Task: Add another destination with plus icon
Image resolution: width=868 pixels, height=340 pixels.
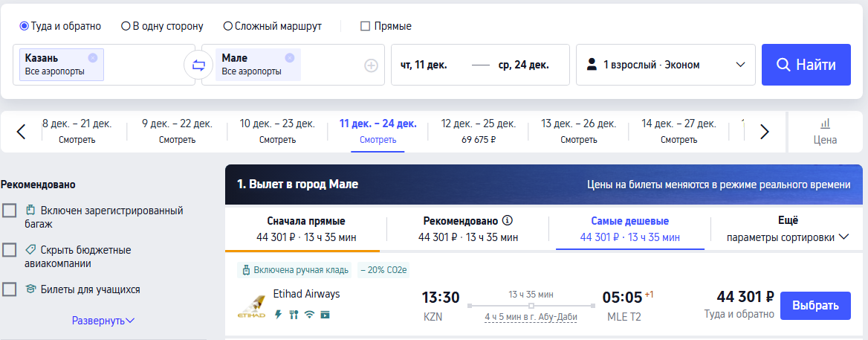Action: [x=371, y=65]
